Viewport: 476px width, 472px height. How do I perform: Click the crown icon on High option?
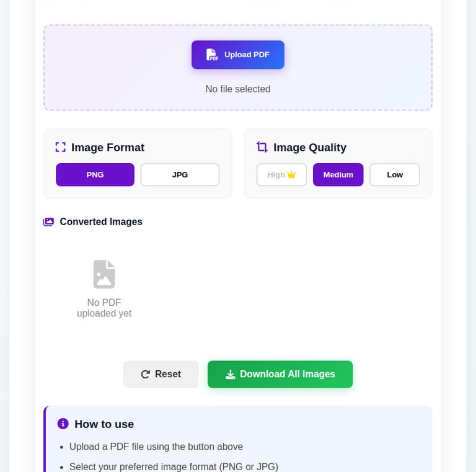click(x=292, y=175)
